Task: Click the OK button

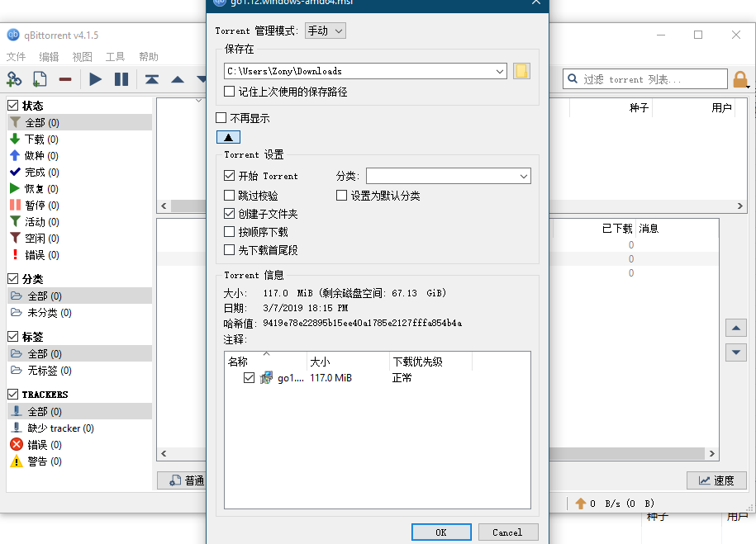Action: 441,532
